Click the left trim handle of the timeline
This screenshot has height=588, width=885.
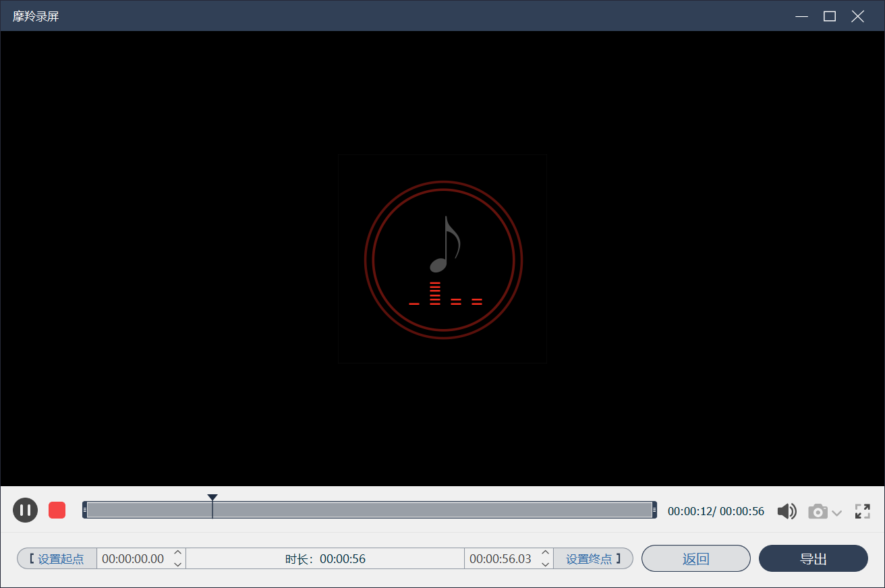coord(84,510)
